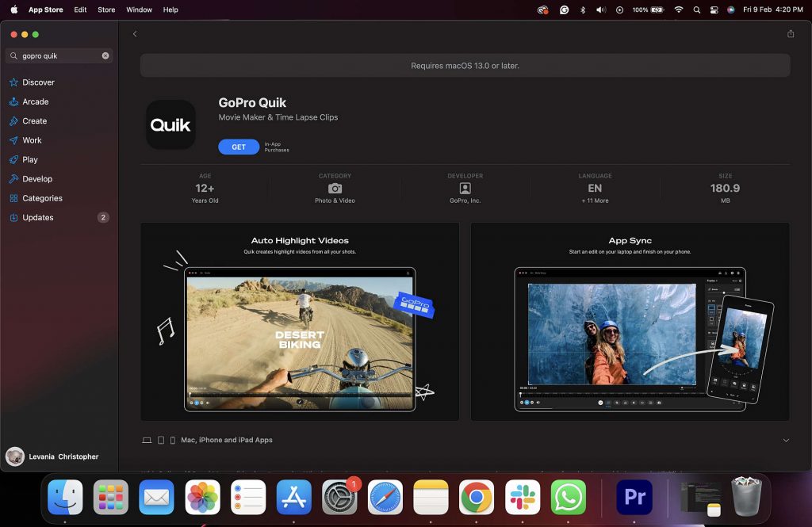Open System Settings from the Dock
812x527 pixels.
pos(339,497)
